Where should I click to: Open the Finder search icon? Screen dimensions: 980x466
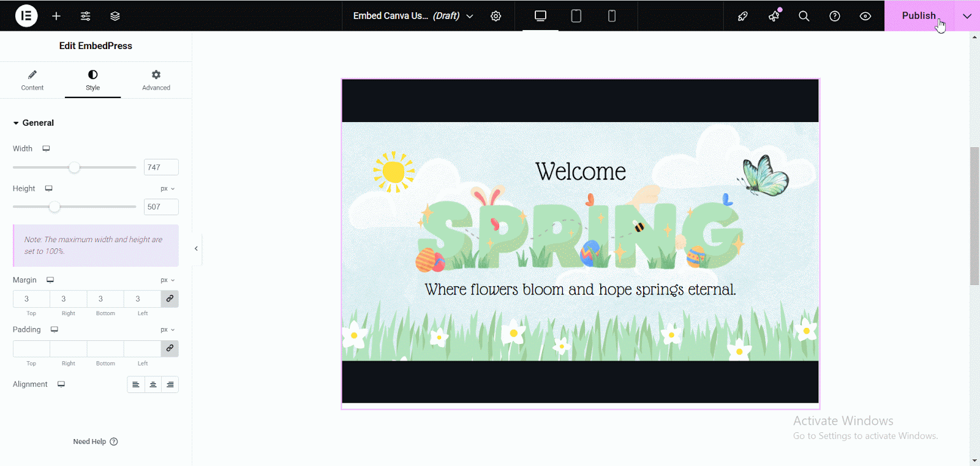(x=804, y=16)
